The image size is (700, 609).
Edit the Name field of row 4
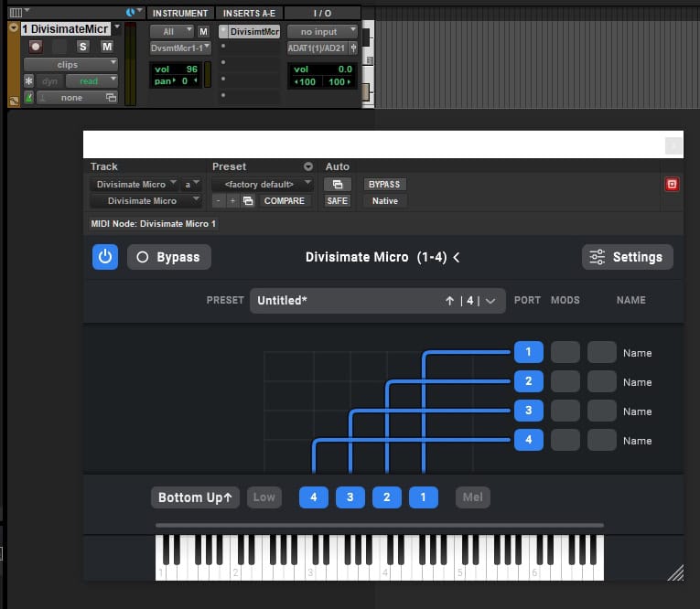click(x=638, y=441)
